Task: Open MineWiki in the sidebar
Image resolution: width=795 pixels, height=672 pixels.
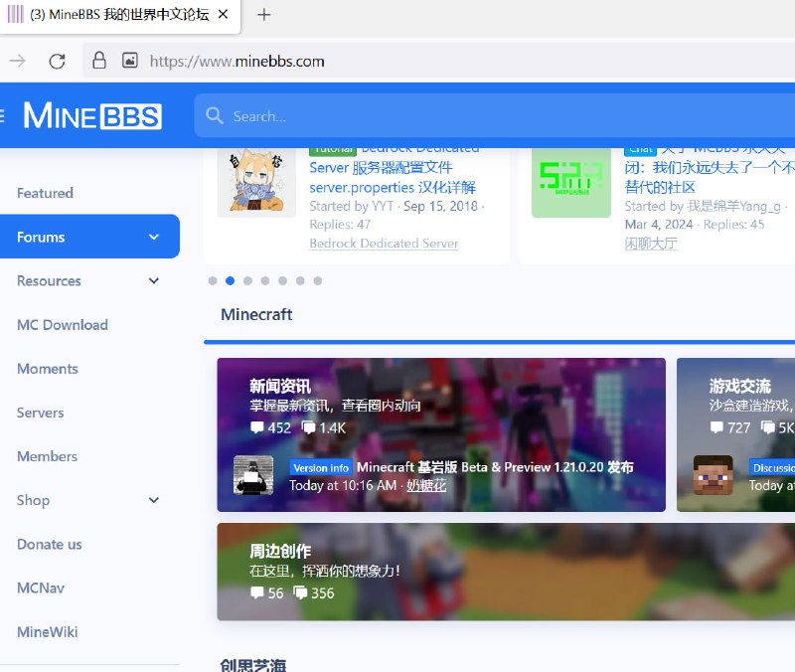Action: (47, 632)
